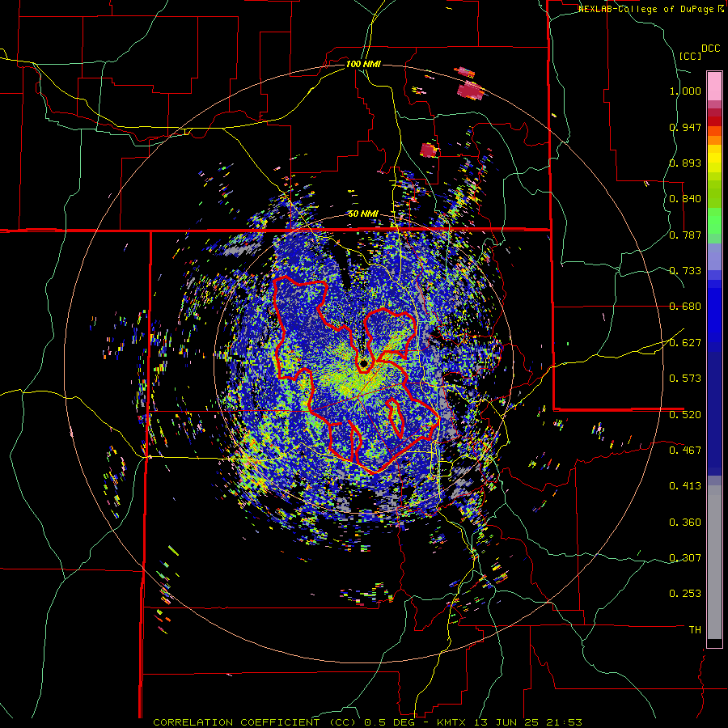
Task: Click the 1.000 scale value
Action: pos(685,91)
